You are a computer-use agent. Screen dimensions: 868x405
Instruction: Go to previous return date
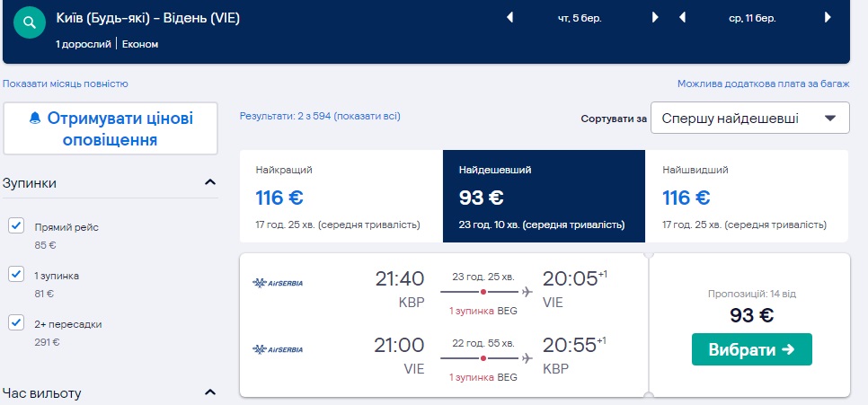point(683,17)
